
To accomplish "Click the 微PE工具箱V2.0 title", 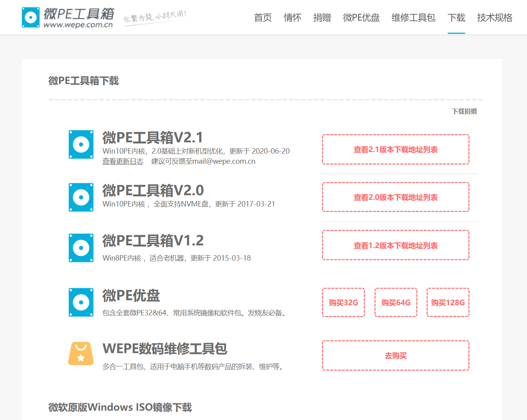I will click(153, 191).
